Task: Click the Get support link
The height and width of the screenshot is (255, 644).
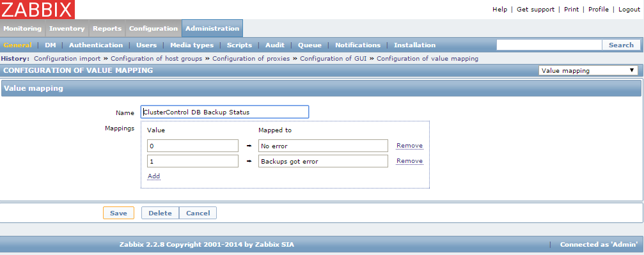Action: click(535, 10)
